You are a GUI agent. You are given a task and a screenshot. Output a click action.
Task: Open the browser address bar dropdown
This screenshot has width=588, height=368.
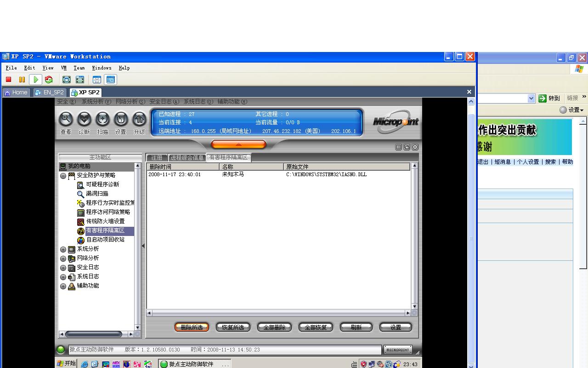click(x=531, y=98)
